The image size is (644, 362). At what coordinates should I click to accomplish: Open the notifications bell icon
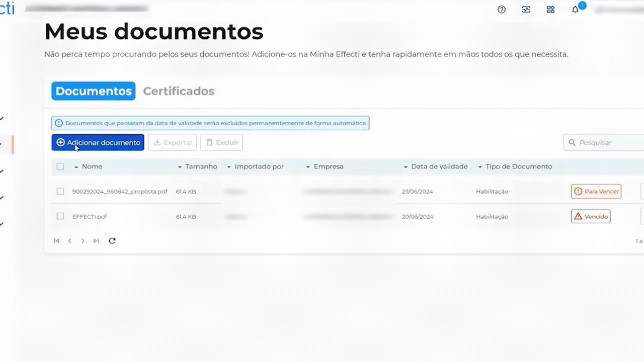pos(575,10)
